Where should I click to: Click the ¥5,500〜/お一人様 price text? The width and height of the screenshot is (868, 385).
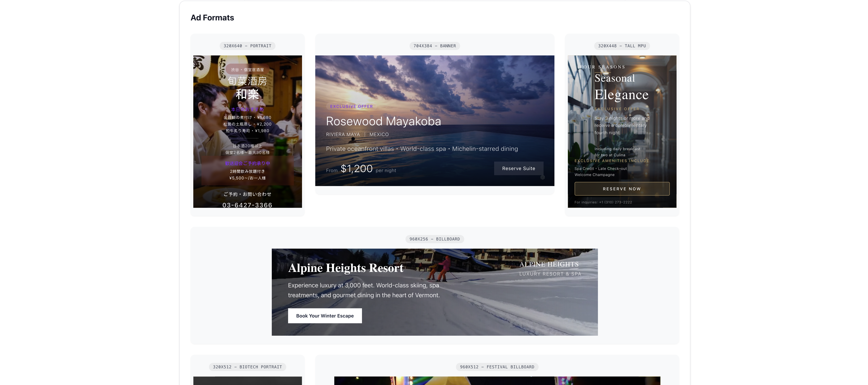tap(247, 178)
